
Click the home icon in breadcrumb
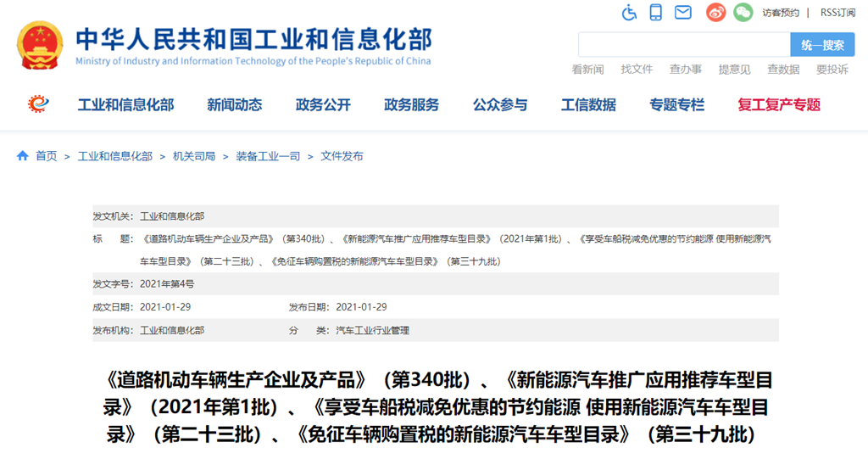tap(23, 156)
